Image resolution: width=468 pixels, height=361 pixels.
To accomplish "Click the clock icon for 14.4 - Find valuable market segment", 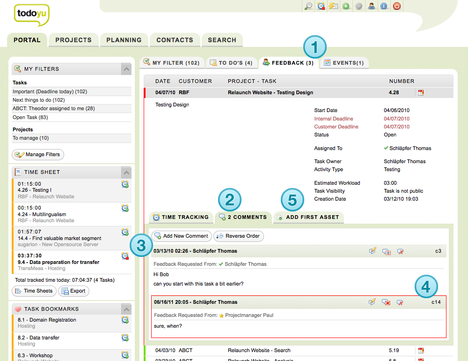I will coord(125,232).
